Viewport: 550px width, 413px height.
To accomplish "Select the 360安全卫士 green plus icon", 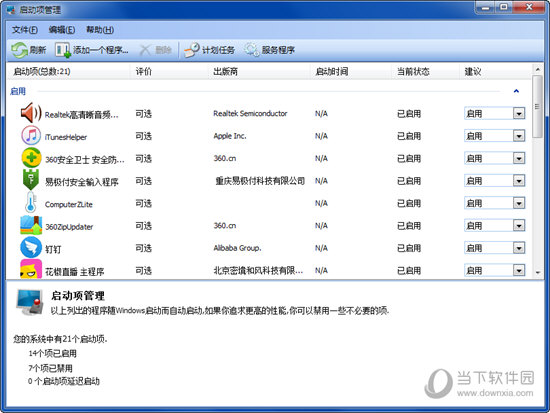I will tap(31, 158).
